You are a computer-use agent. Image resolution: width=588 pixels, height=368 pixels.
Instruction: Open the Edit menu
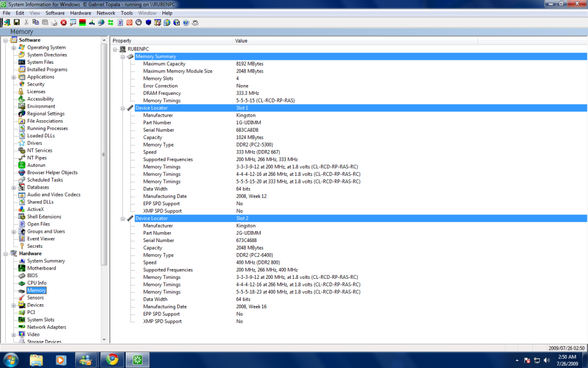point(20,13)
